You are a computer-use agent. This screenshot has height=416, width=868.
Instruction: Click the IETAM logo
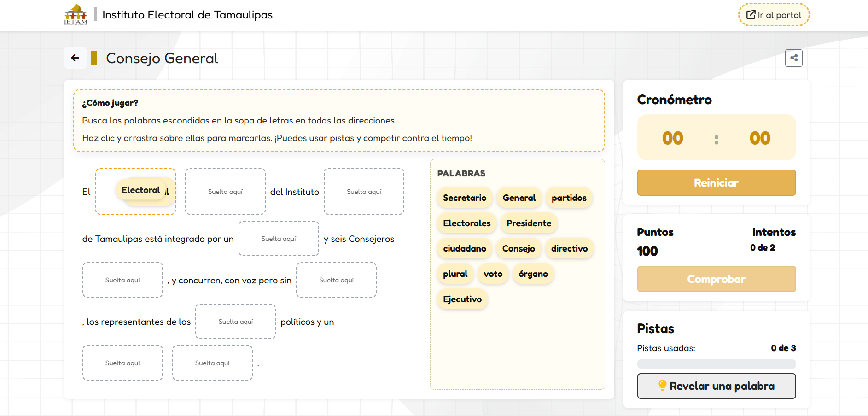click(76, 15)
